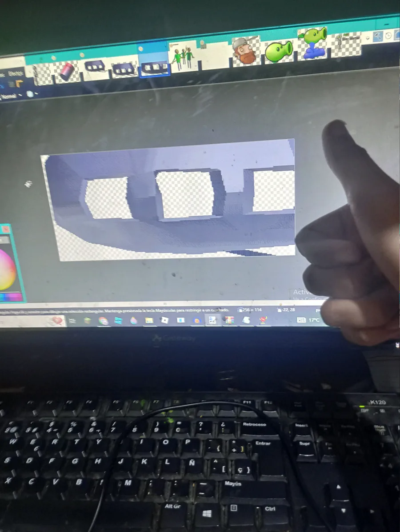Image resolution: width=400 pixels, height=532 pixels.
Task: Toggle the History window clock icon
Action: [388, 36]
